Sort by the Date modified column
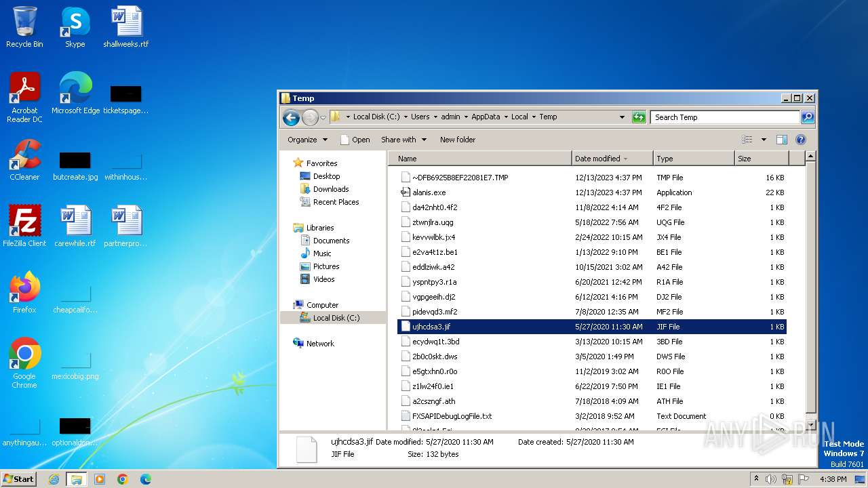Image resolution: width=868 pixels, height=488 pixels. pos(612,159)
